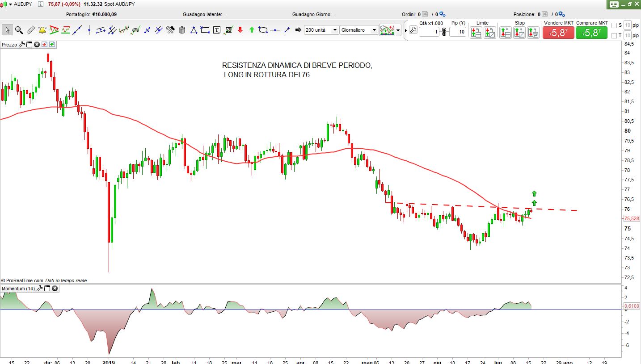Enable the T take-profit checkbox

coord(614,35)
